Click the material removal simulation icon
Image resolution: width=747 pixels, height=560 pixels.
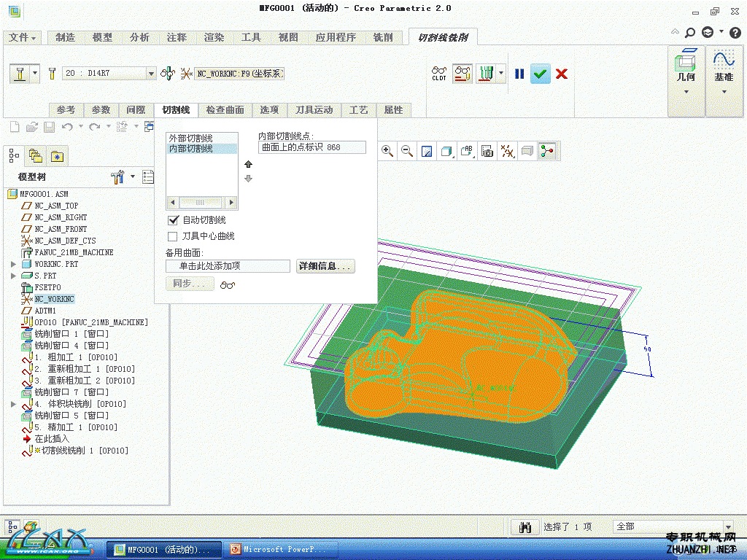point(462,74)
